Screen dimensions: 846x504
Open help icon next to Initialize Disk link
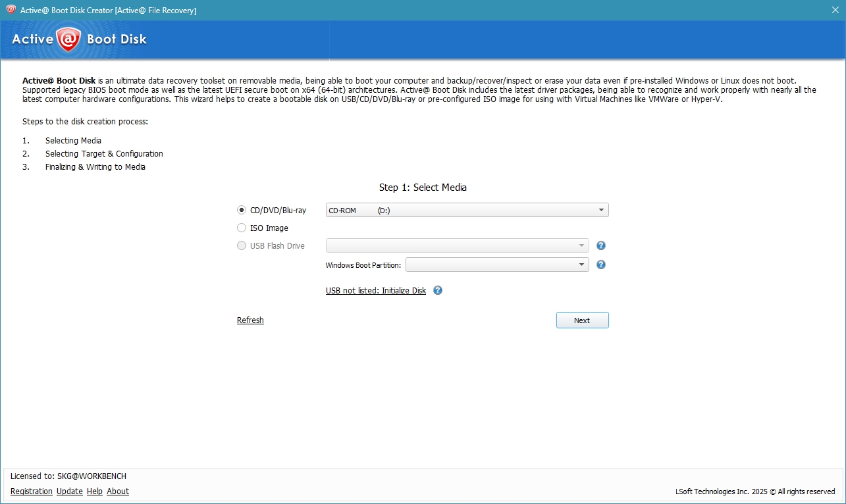coord(438,290)
